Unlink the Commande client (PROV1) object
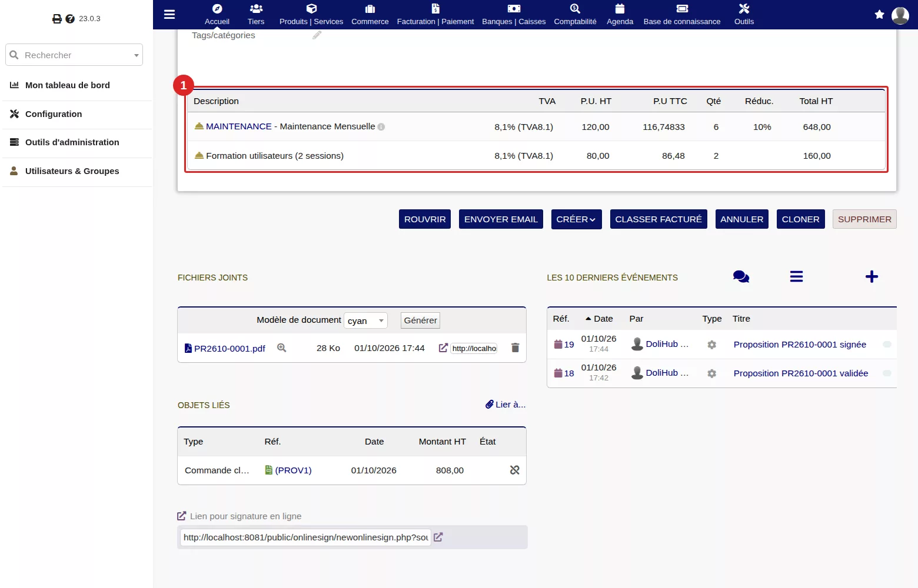This screenshot has width=918, height=588. 515,470
